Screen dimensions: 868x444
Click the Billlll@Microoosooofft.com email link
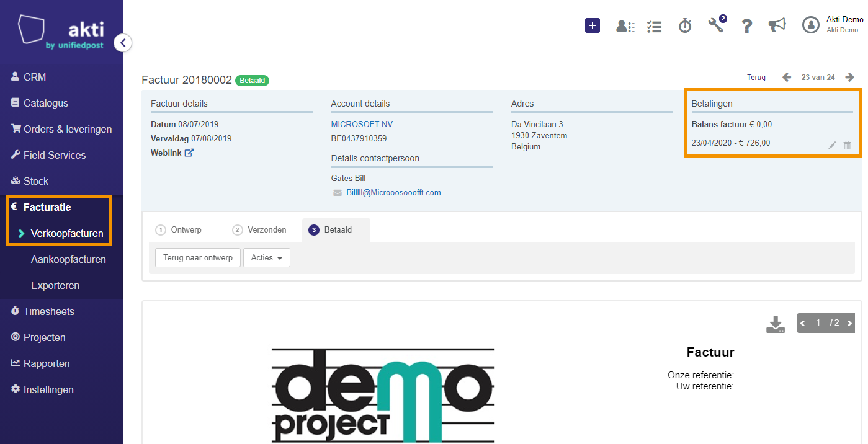393,193
